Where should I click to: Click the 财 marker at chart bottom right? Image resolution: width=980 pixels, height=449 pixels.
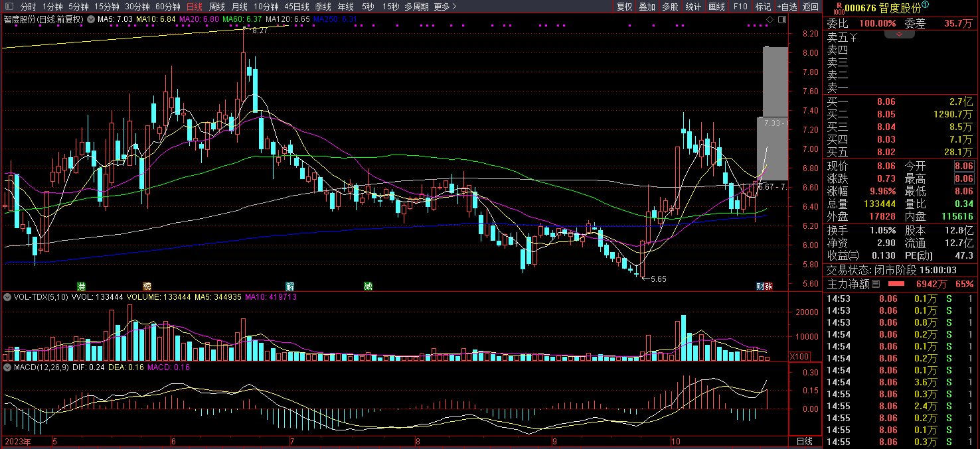760,287
